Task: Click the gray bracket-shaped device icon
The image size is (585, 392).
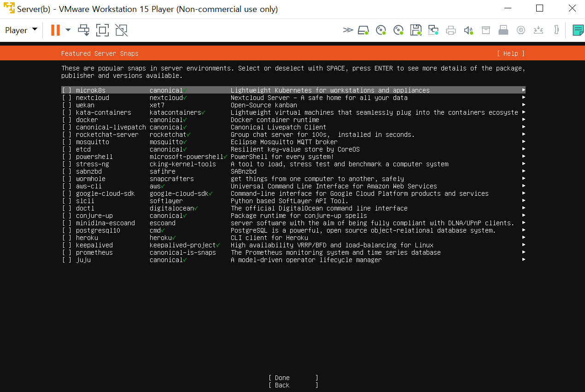Action: click(556, 30)
